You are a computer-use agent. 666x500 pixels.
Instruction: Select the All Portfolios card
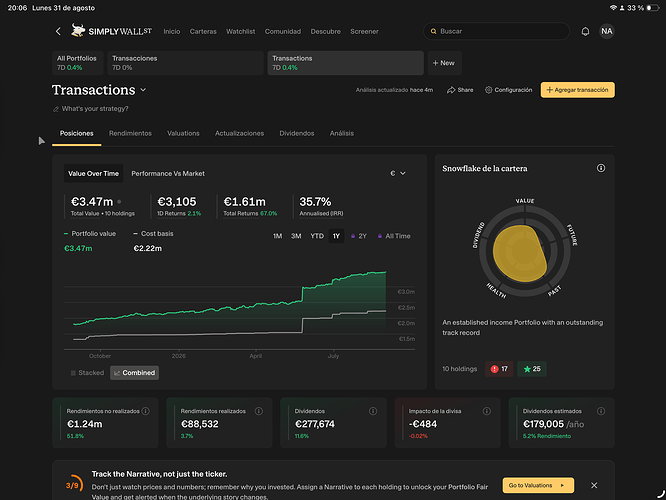(x=77, y=63)
